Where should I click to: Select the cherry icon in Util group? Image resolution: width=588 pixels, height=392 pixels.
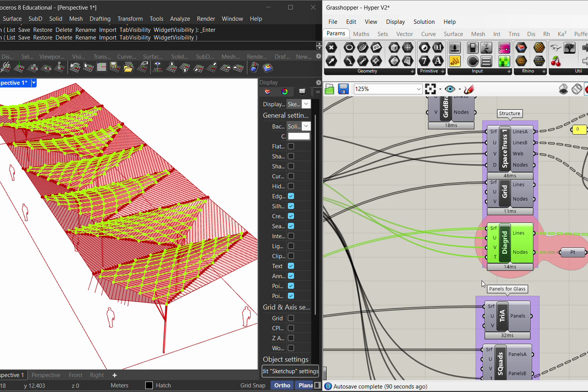tap(556, 61)
